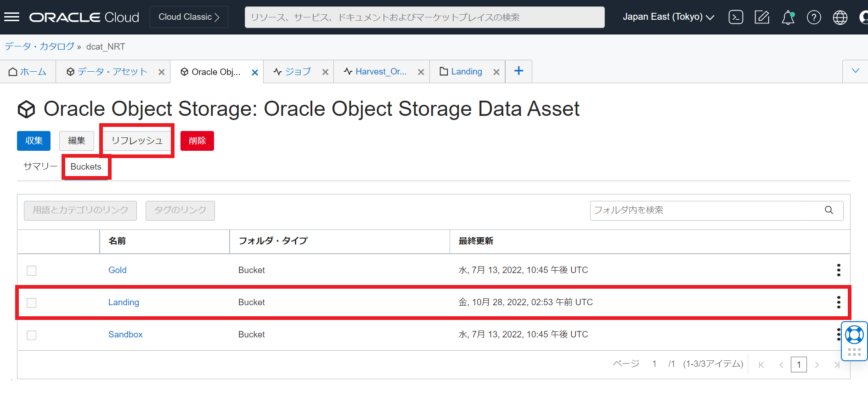Open the hamburger navigation menu

(11, 17)
